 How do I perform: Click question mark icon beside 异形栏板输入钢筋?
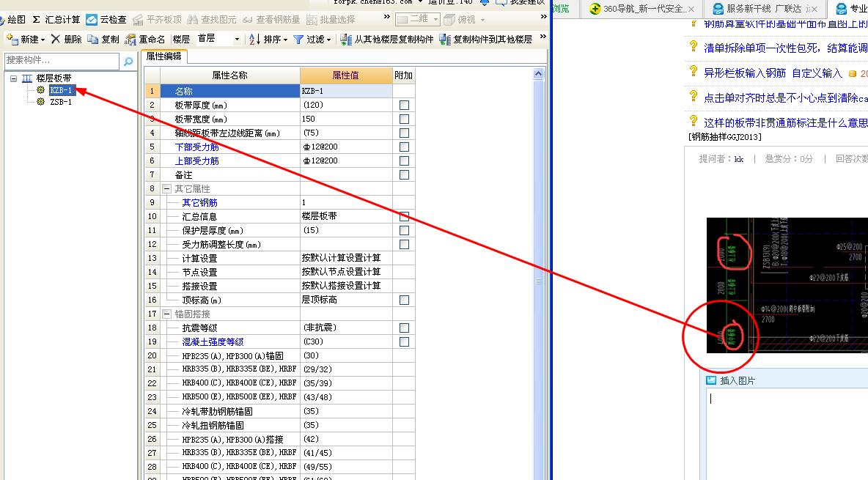click(x=693, y=71)
